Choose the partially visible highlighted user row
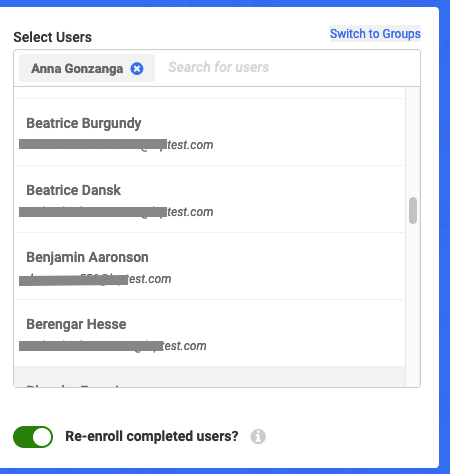Screen dimensions: 450x474 pos(209,377)
